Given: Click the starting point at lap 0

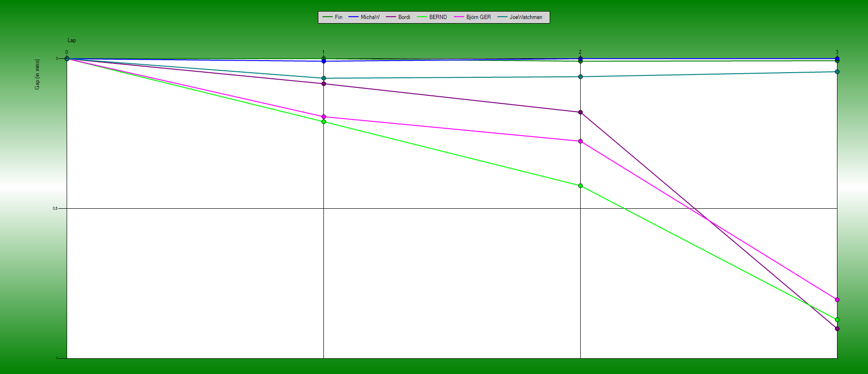Looking at the screenshot, I should point(67,59).
